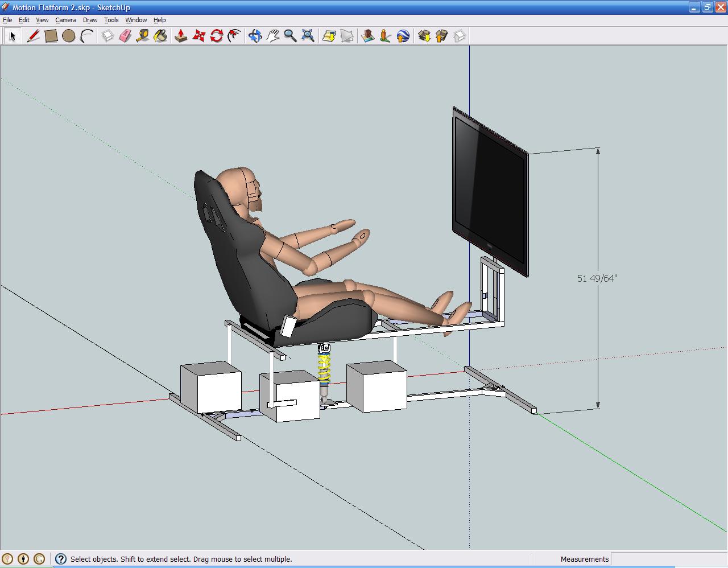The height and width of the screenshot is (568, 728).
Task: Pick the Line pencil tool
Action: pos(34,36)
